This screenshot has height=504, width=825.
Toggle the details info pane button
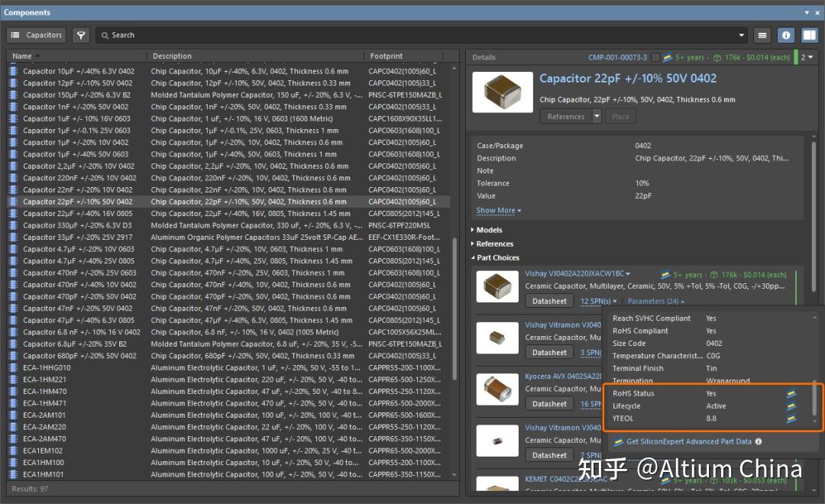[x=786, y=35]
